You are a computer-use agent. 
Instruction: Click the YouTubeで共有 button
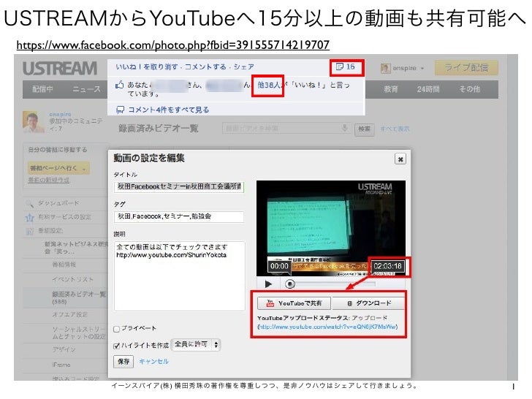(x=294, y=303)
